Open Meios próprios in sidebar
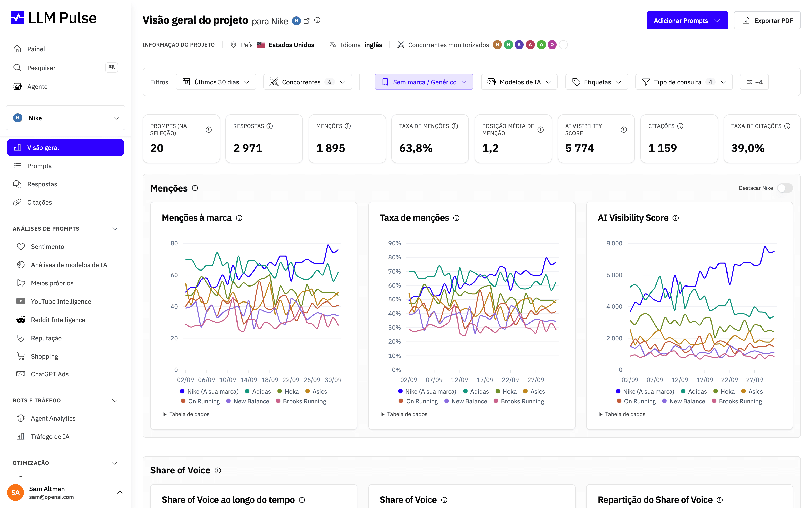Viewport: 812px width, 508px height. 65,283
